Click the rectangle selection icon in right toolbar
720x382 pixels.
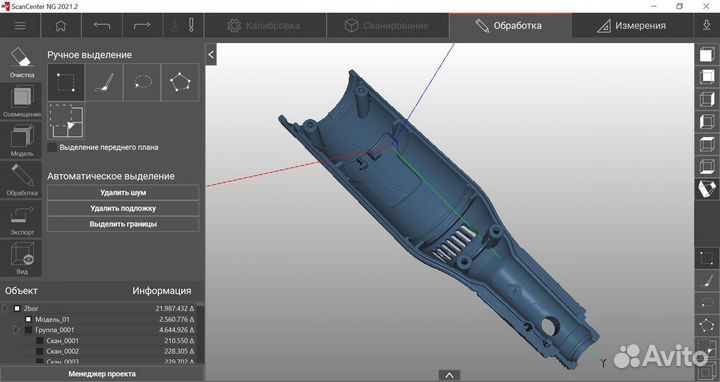coord(707,258)
